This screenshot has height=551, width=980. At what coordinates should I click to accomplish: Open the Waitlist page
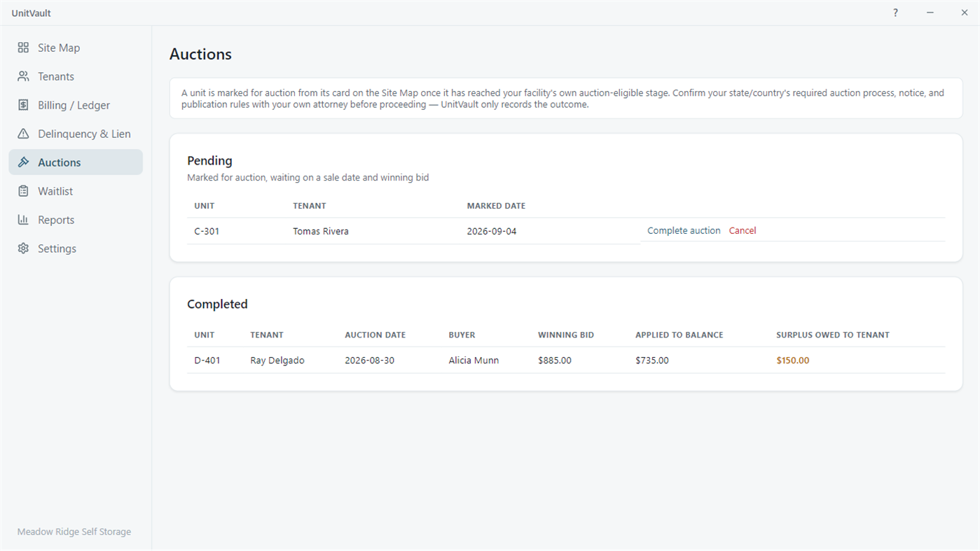tap(76, 191)
